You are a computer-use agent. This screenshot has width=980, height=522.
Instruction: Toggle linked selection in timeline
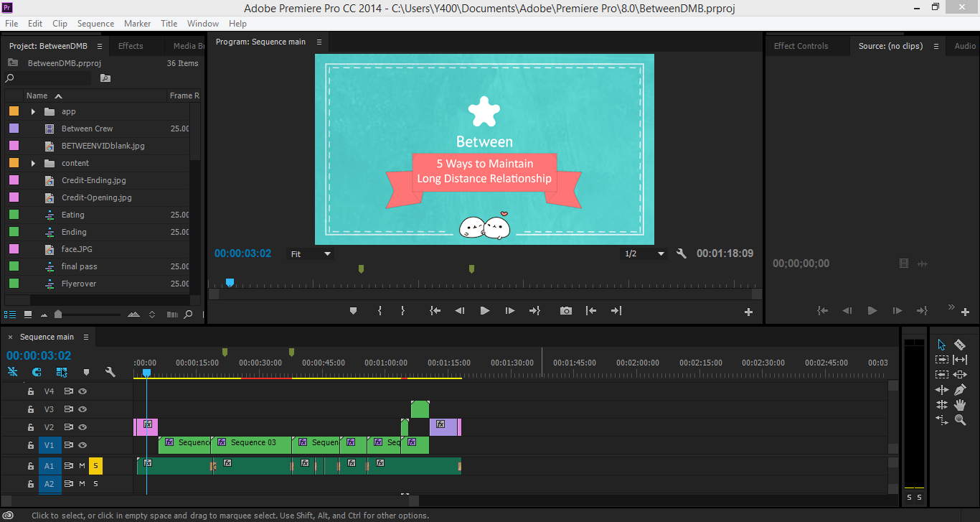click(62, 372)
